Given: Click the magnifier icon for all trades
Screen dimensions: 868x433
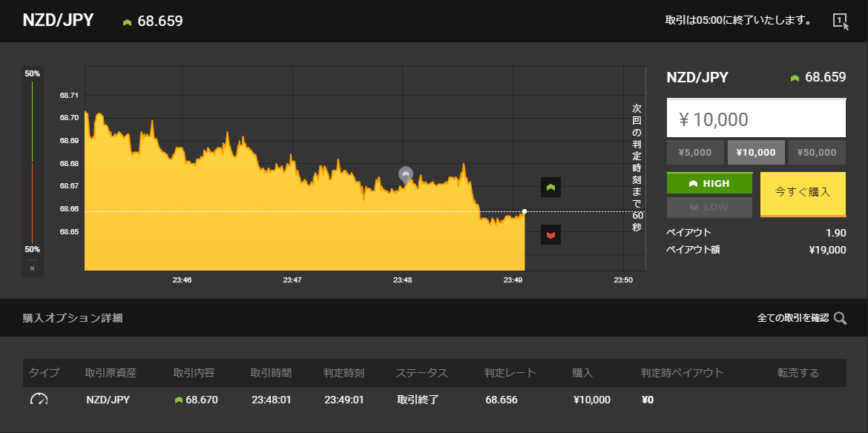Looking at the screenshot, I should 841,318.
